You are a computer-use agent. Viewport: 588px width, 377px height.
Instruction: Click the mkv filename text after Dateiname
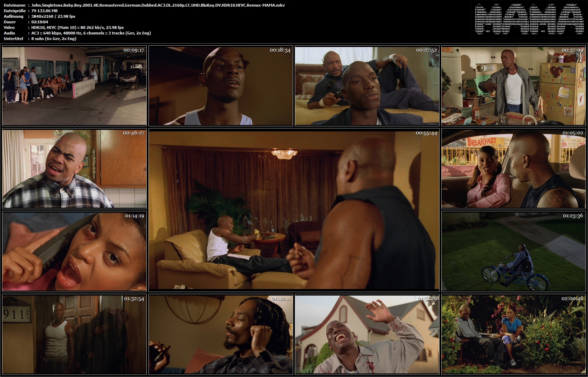click(x=158, y=5)
